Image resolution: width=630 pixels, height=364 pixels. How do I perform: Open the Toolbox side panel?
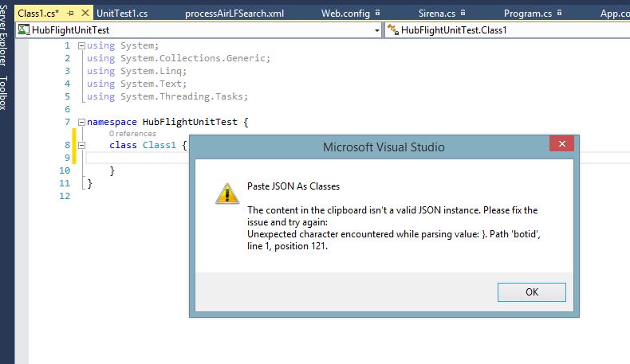pos(4,92)
